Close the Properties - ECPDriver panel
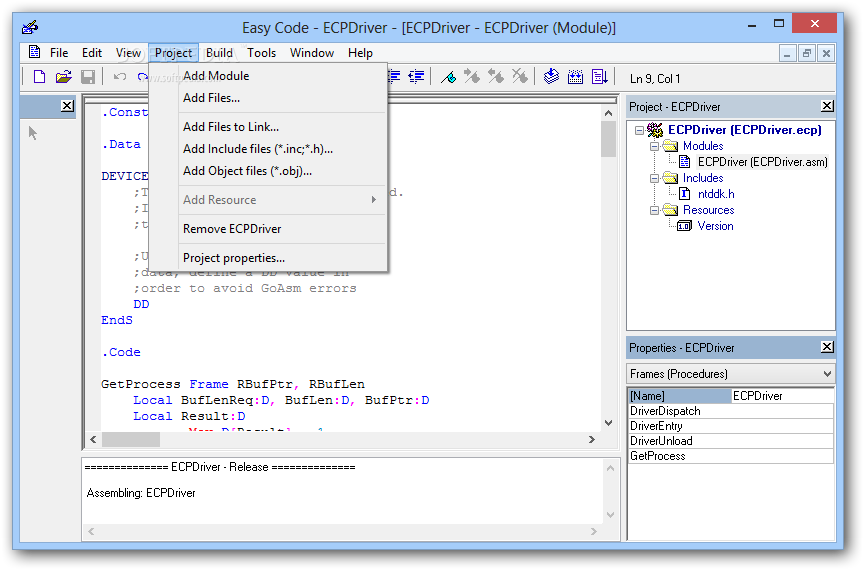 (827, 347)
